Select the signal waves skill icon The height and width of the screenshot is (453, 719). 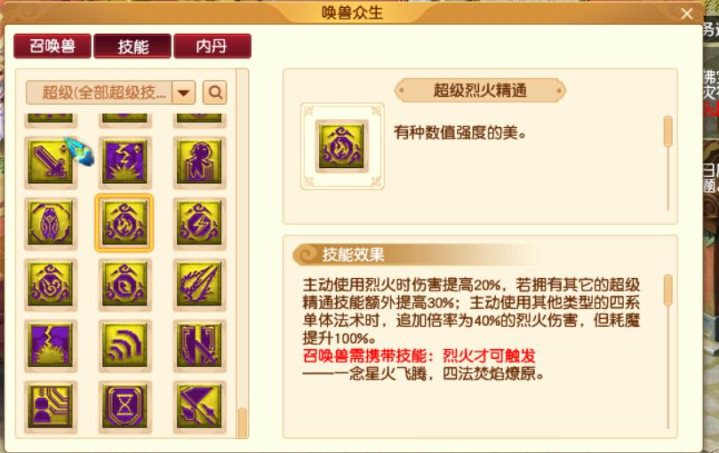point(125,346)
